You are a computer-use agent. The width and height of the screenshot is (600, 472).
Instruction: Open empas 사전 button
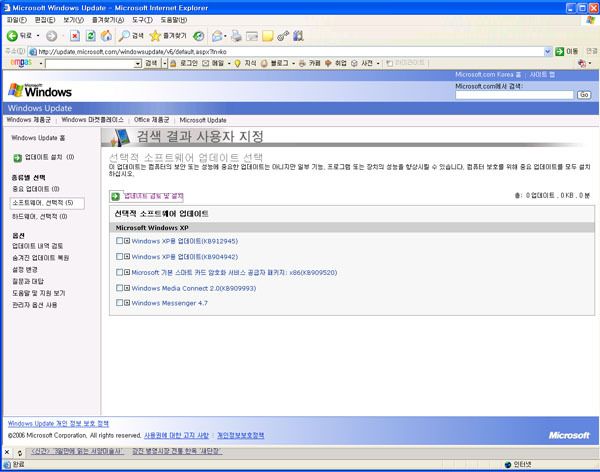(x=362, y=63)
